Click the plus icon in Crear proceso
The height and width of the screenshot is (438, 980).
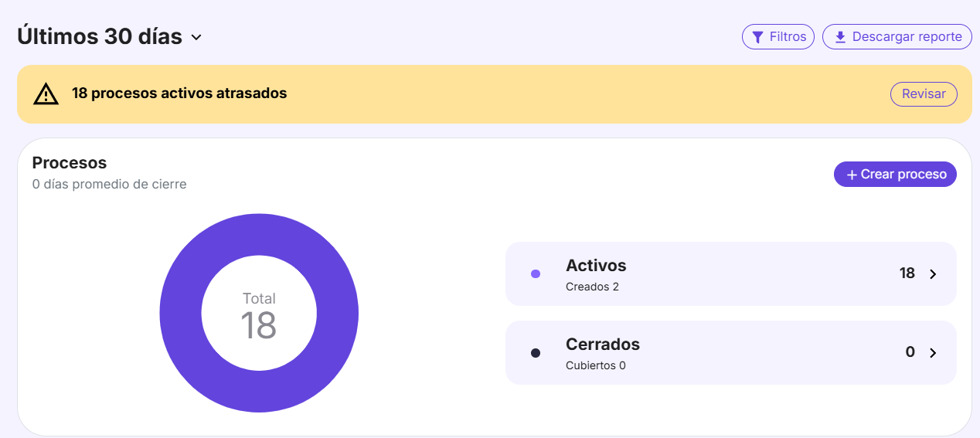pyautogui.click(x=852, y=175)
